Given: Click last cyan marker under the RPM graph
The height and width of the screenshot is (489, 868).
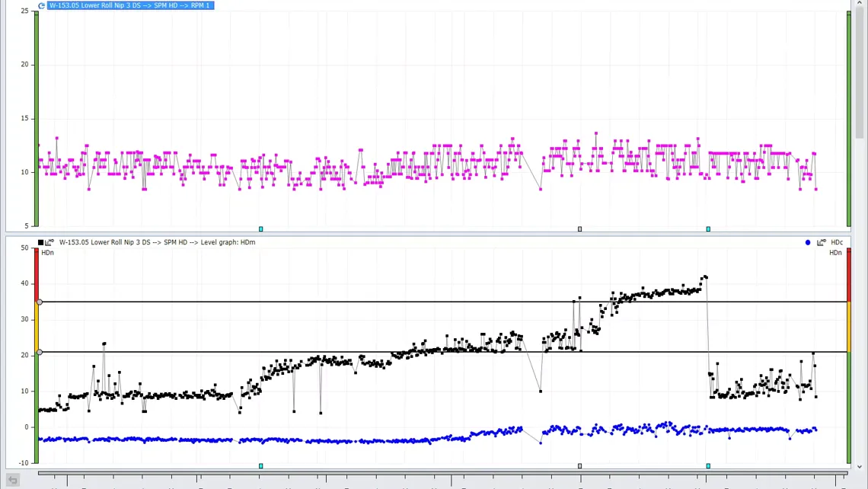Looking at the screenshot, I should click(708, 229).
